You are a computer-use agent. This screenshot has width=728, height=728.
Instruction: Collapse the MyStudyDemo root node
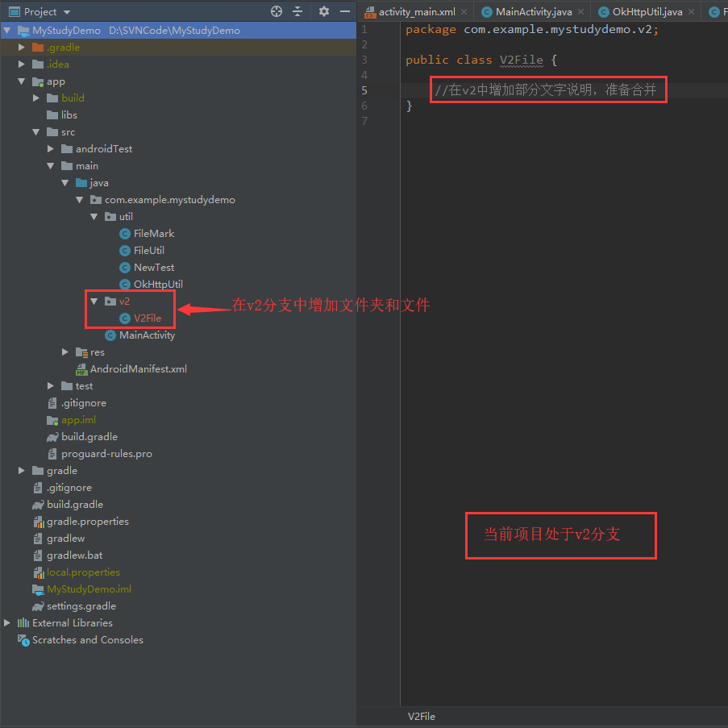coord(7,30)
